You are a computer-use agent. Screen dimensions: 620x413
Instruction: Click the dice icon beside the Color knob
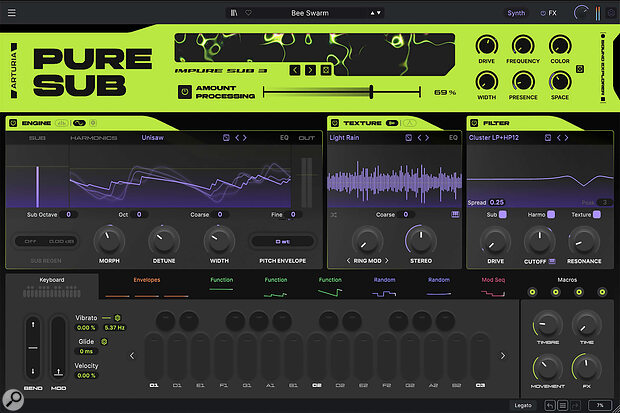click(580, 69)
